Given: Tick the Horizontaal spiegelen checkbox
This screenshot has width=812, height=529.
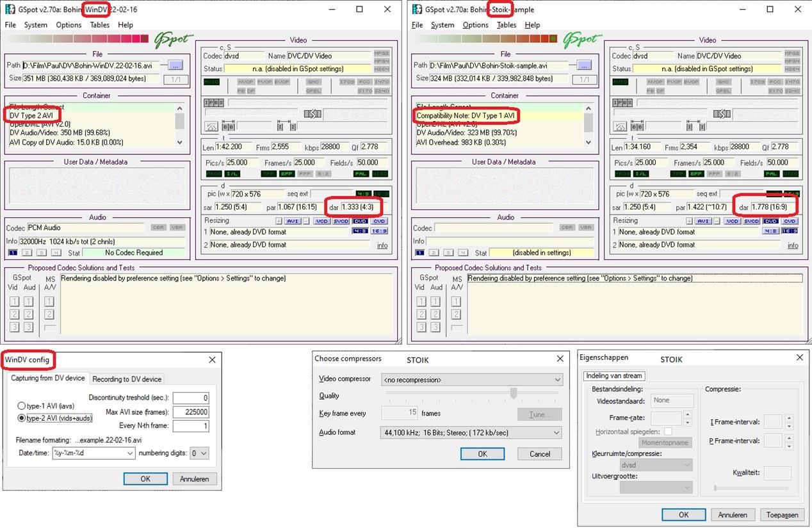Looking at the screenshot, I should 668,432.
